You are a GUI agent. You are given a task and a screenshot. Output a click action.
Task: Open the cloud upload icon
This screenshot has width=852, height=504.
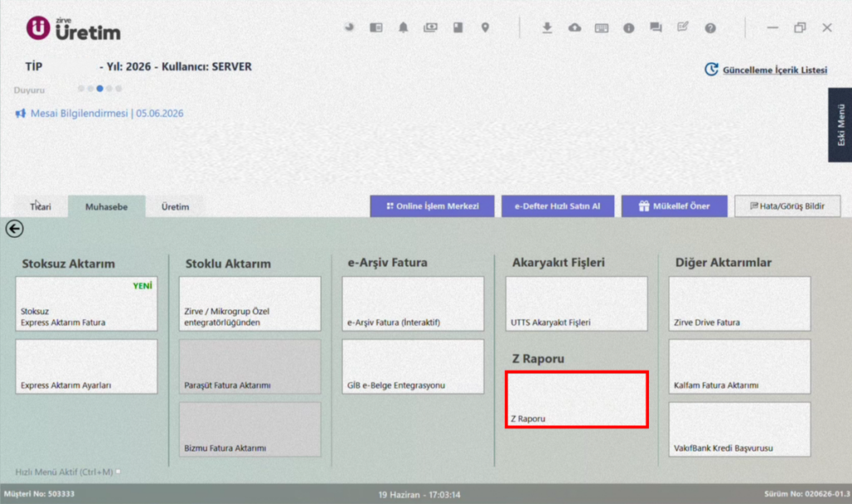pyautogui.click(x=574, y=27)
